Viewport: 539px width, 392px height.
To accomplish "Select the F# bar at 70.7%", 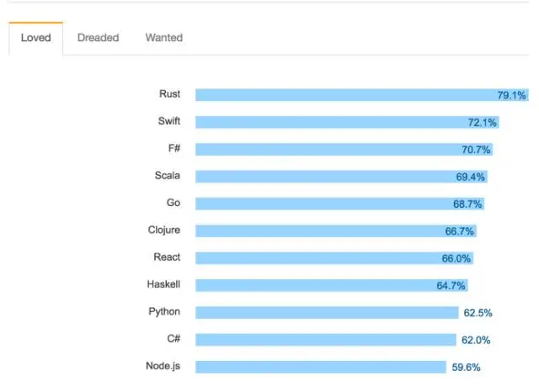I will click(344, 150).
